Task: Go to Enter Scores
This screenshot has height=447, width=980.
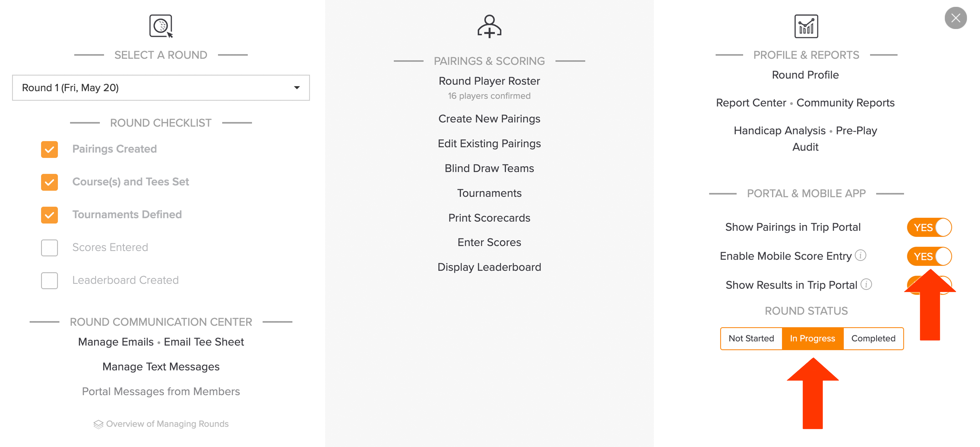Action: pyautogui.click(x=489, y=242)
